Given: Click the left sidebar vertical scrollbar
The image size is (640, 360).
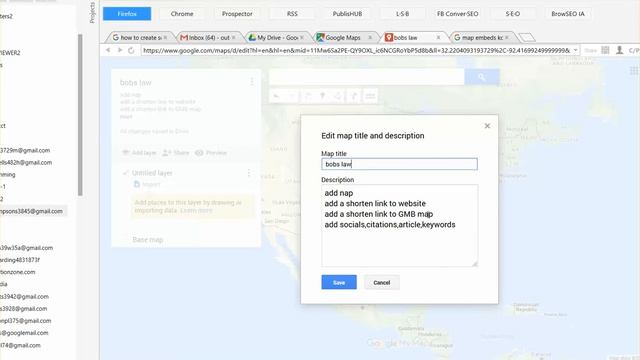Looking at the screenshot, I should (x=80, y=114).
